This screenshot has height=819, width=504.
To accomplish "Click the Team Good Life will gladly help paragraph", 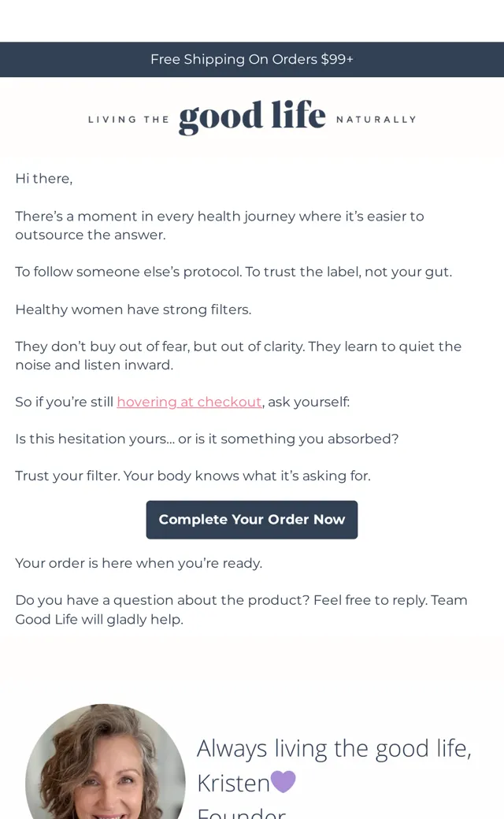I will point(241,610).
